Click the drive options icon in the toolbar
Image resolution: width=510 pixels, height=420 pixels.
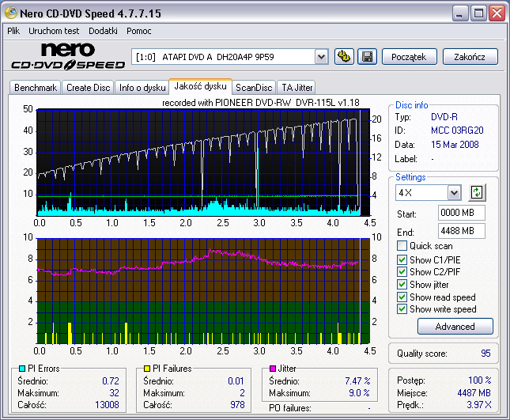(x=344, y=57)
